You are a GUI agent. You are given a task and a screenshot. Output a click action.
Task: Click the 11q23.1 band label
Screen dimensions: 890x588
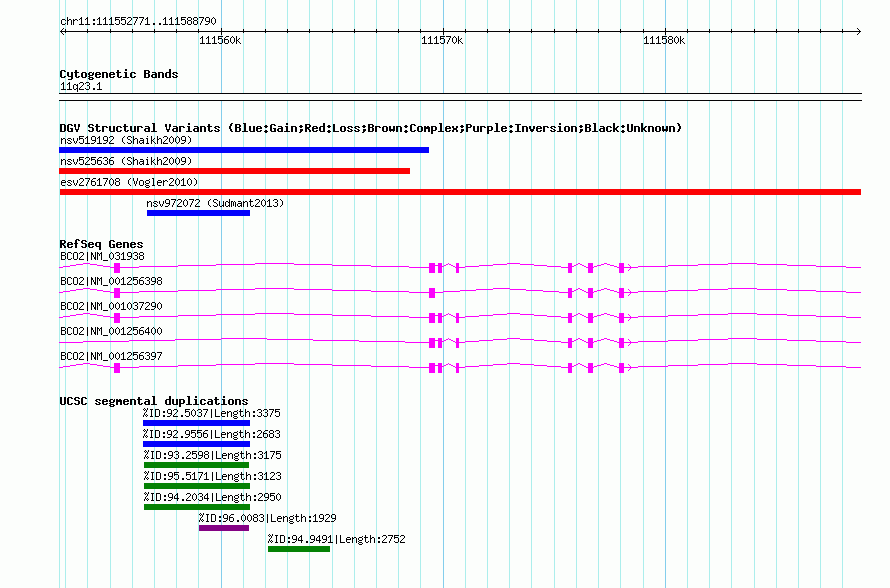[81, 86]
